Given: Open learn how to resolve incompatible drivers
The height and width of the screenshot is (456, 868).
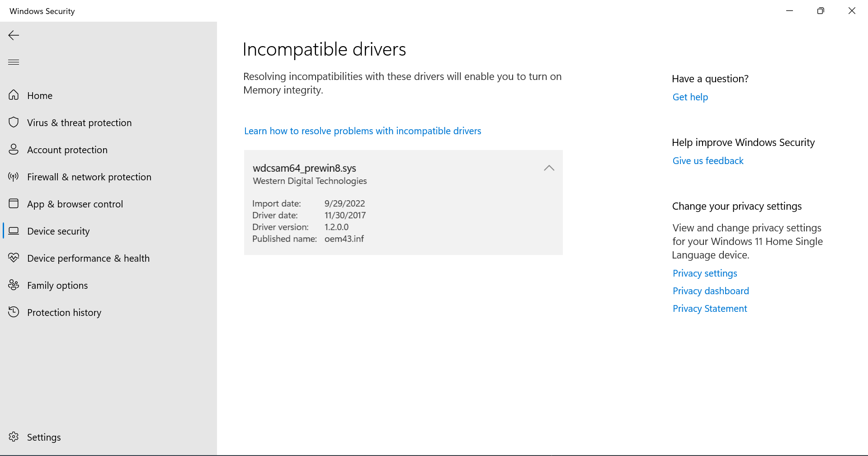Looking at the screenshot, I should 362,131.
